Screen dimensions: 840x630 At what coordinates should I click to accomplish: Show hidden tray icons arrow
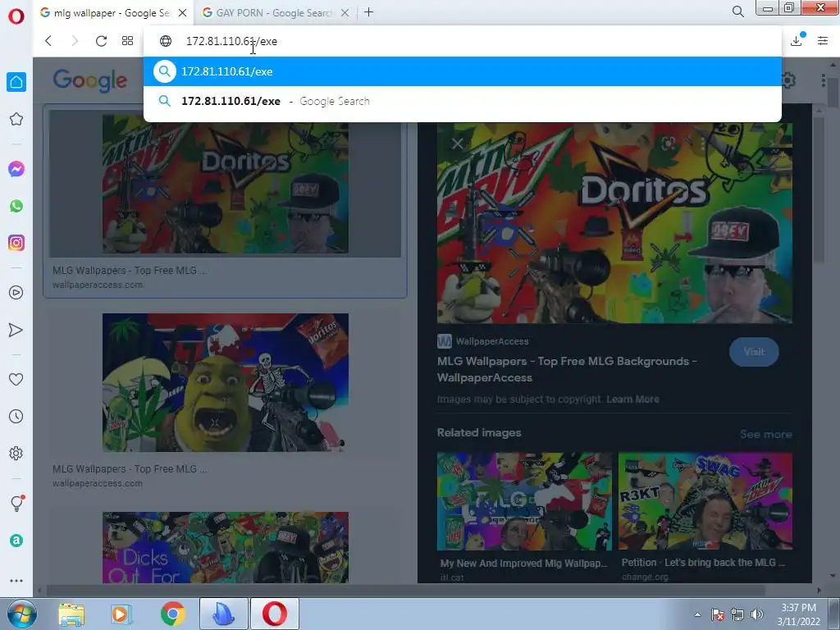coord(697,614)
